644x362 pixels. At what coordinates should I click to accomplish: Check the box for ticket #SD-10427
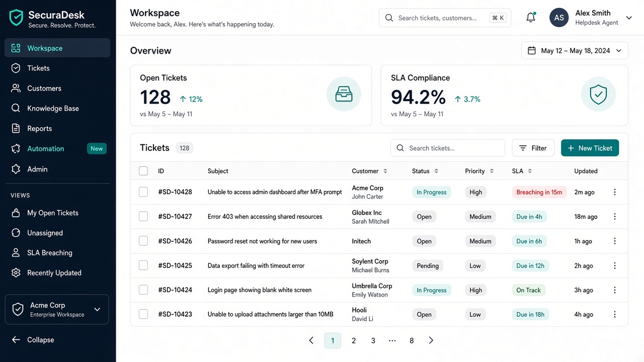click(143, 217)
